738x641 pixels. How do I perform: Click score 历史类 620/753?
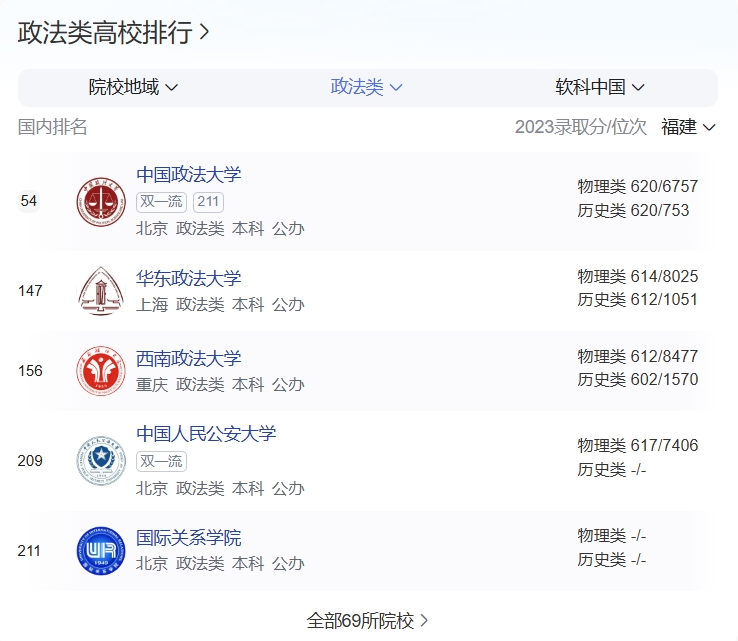[634, 210]
